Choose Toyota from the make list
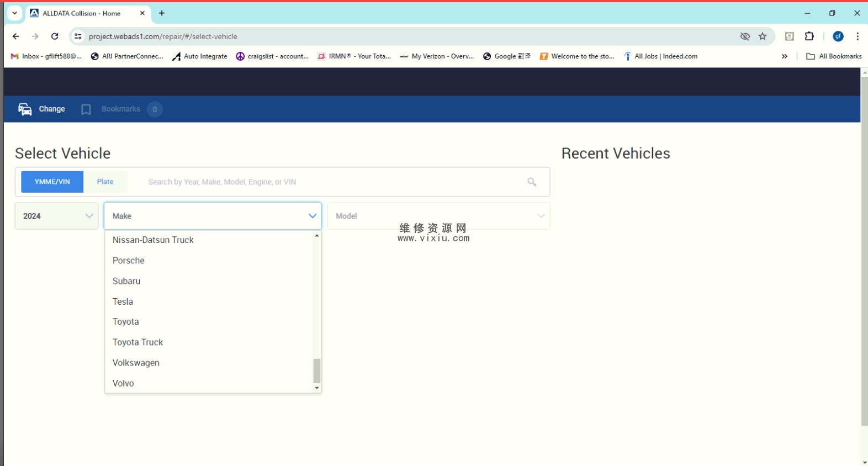Image resolution: width=868 pixels, height=466 pixels. pos(209,322)
